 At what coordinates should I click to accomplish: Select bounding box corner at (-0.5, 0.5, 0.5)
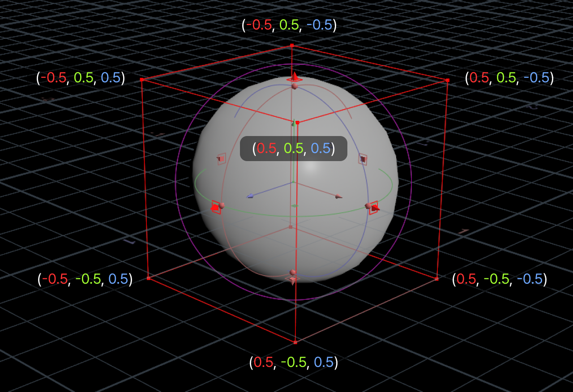pos(141,79)
